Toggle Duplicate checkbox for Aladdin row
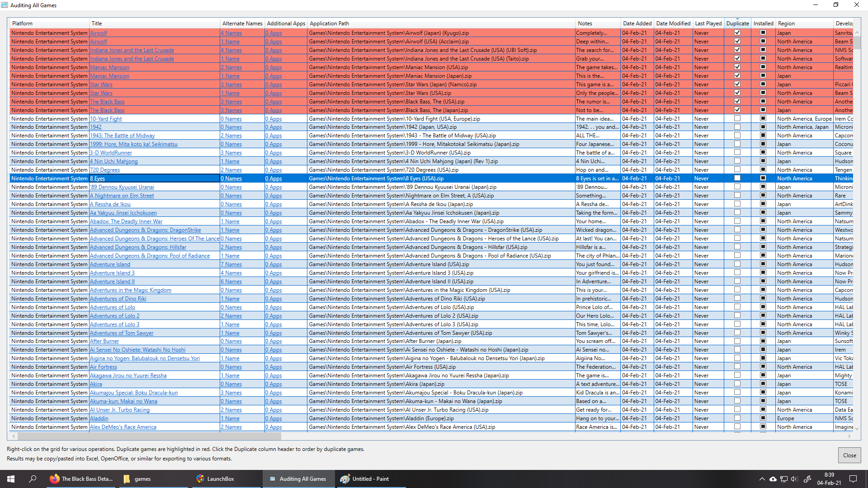 tap(737, 418)
